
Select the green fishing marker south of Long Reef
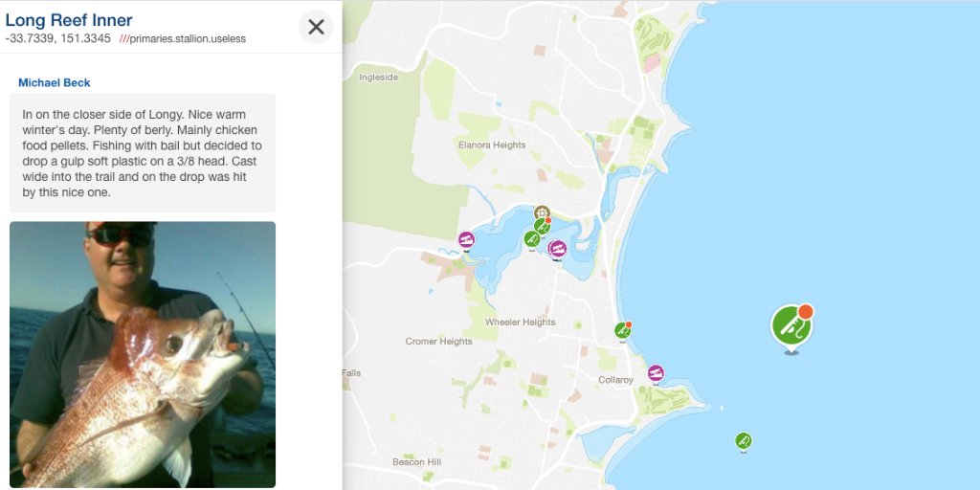[743, 441]
